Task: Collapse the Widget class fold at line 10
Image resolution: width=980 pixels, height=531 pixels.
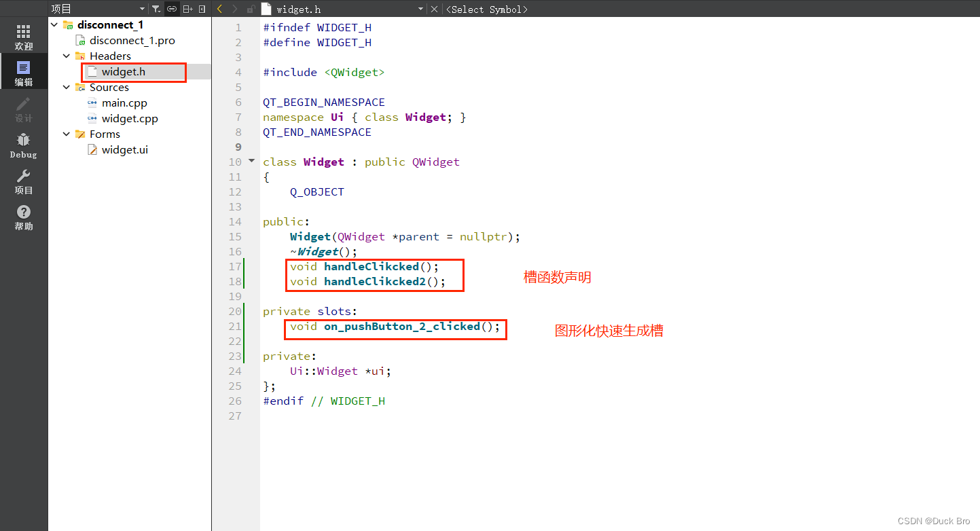Action: [251, 161]
